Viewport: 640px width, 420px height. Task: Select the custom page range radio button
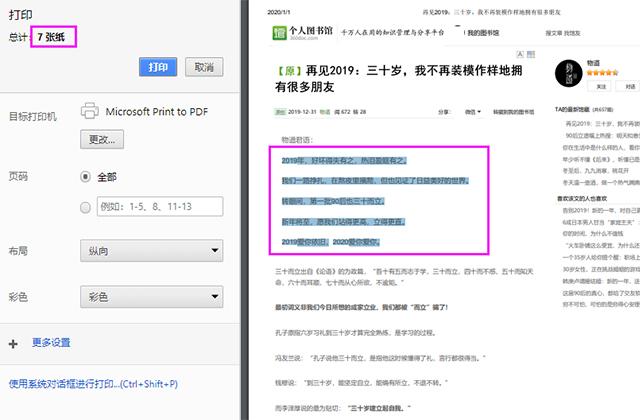click(x=85, y=207)
